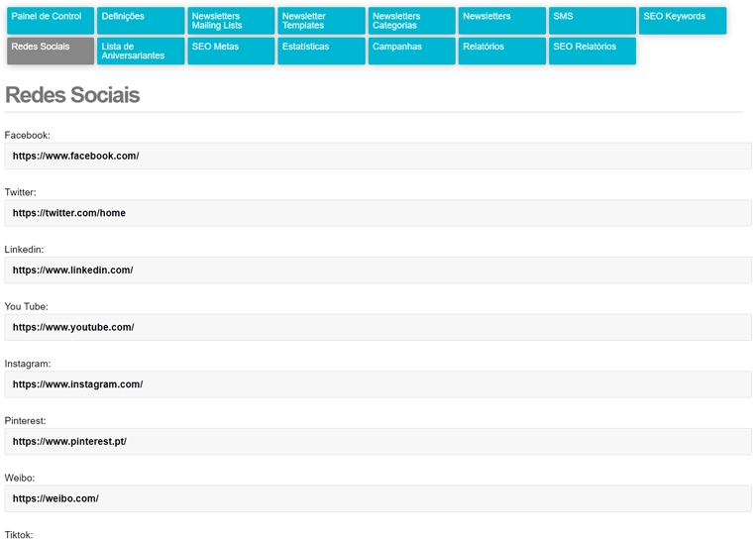Click the Redes Sociais page heading

[x=72, y=95]
